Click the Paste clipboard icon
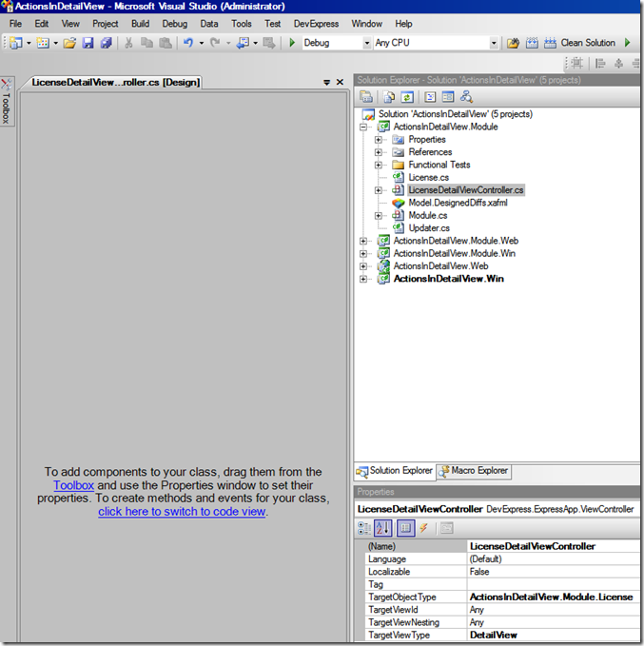 tap(166, 43)
